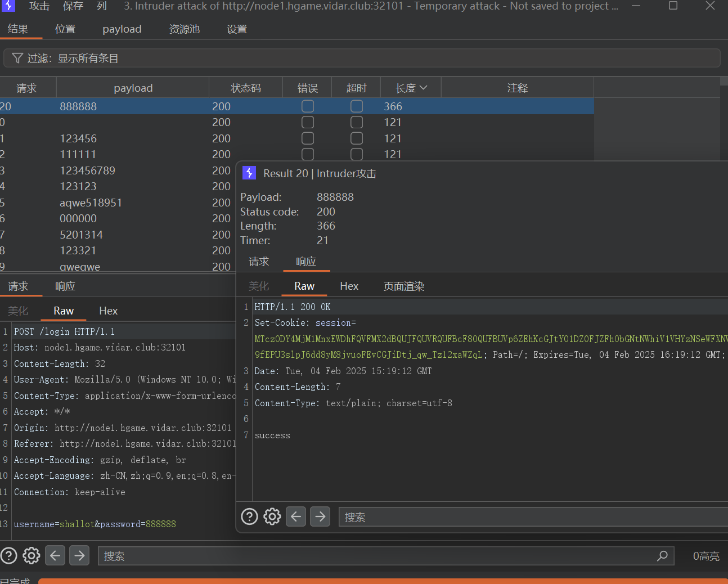This screenshot has height=584, width=728.
Task: Sort by the 请求 column header
Action: pos(27,88)
